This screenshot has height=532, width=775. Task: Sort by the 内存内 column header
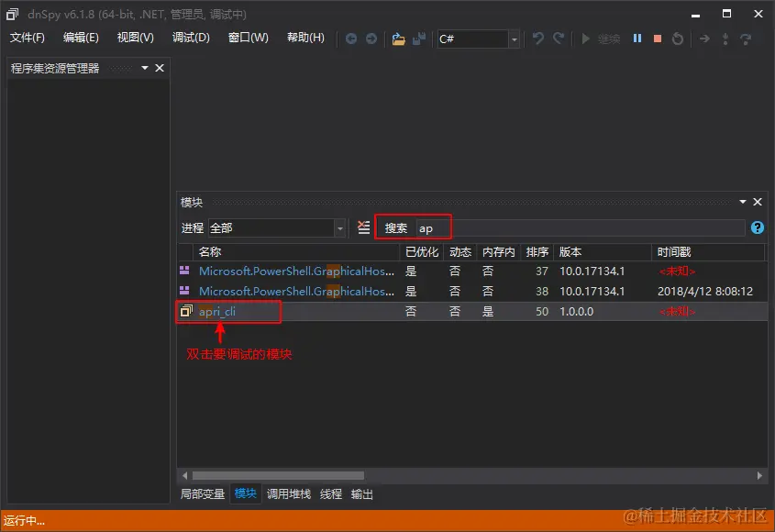click(499, 252)
